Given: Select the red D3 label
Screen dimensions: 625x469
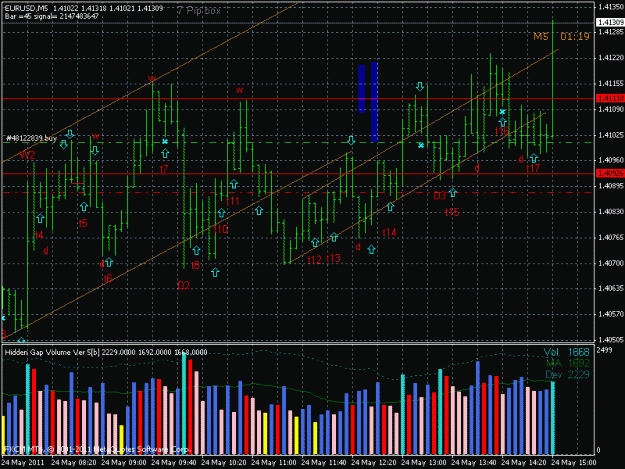Looking at the screenshot, I should (439, 196).
